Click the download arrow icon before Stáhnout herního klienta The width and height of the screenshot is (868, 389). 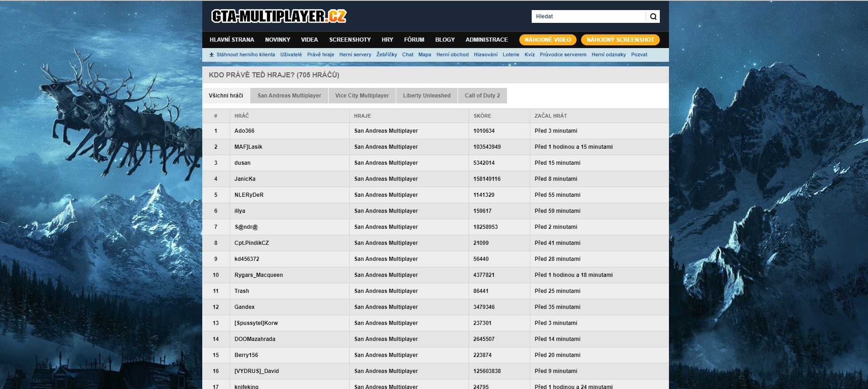pos(211,54)
